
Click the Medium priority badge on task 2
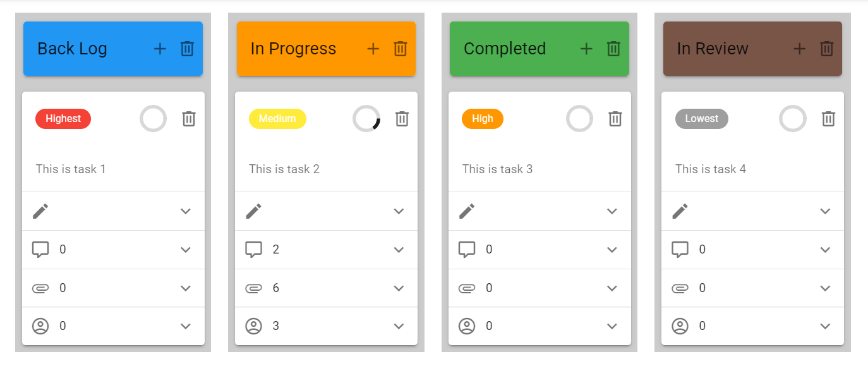pos(277,119)
